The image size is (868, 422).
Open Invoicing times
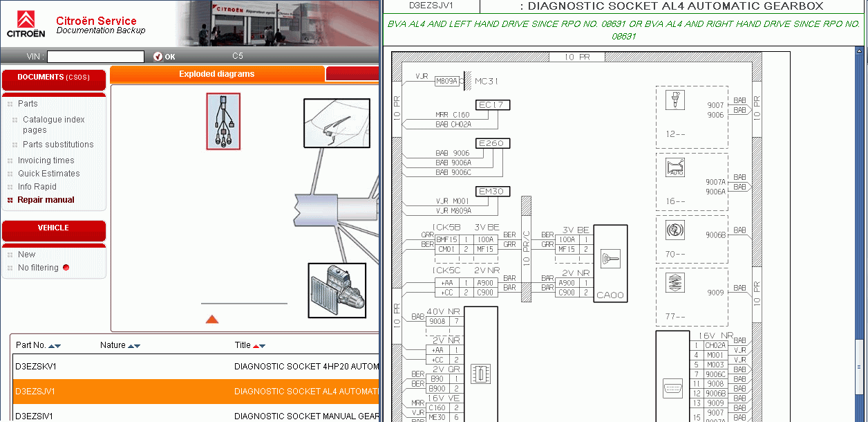coord(46,160)
